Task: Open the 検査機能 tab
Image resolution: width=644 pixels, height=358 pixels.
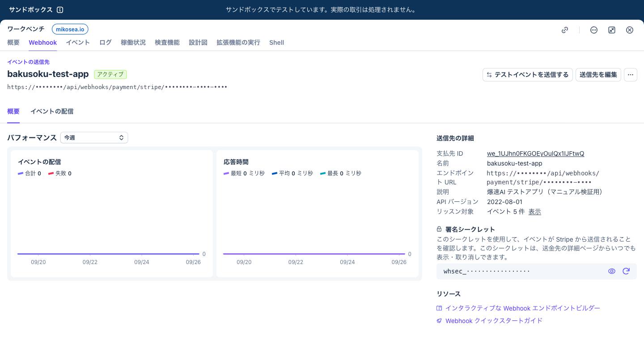Action: (x=167, y=43)
